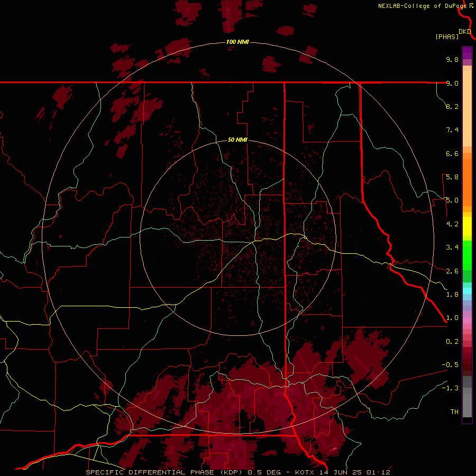Image resolution: width=476 pixels, height=476 pixels.
Task: Click the Specific Differential Phase (KDP) caption
Action: 165,472
